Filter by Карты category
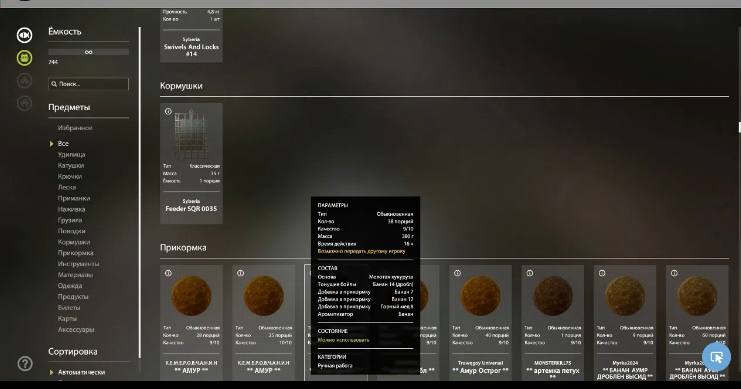 pyautogui.click(x=67, y=319)
